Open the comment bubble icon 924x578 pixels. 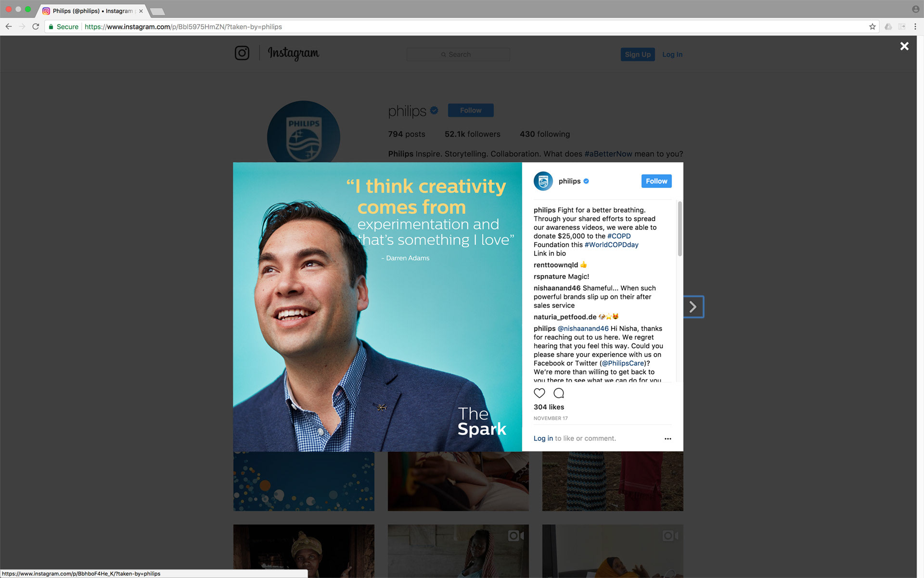click(x=559, y=393)
